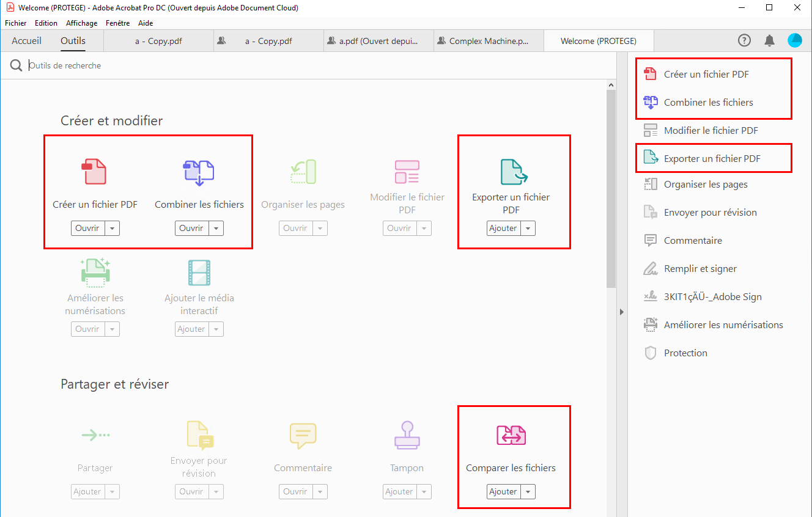Open the blue profile avatar
The image size is (812, 517).
click(x=795, y=40)
